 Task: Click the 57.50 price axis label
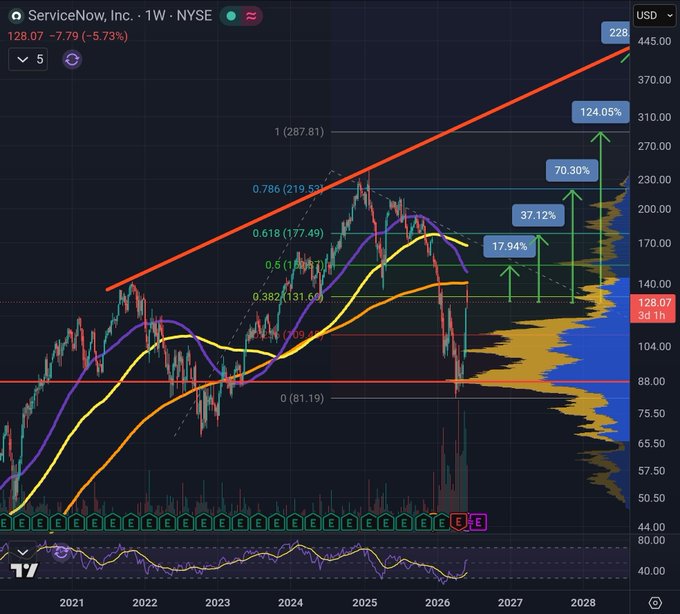pyautogui.click(x=651, y=471)
